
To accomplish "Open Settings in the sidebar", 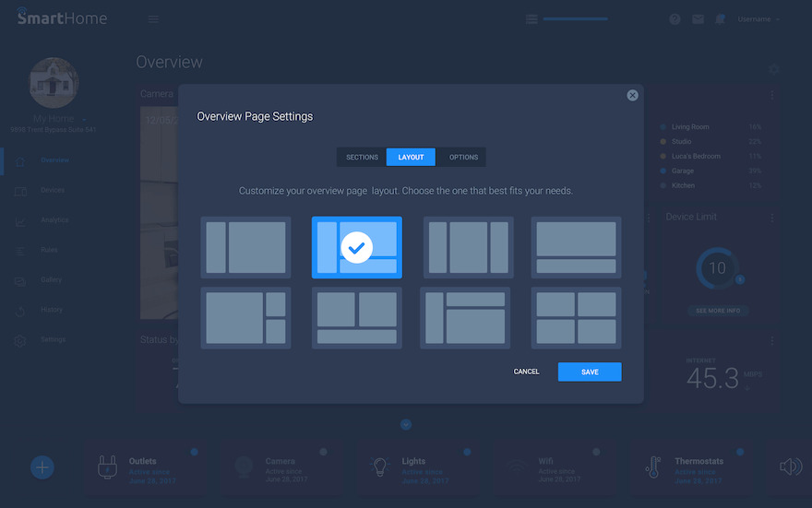I will [53, 339].
